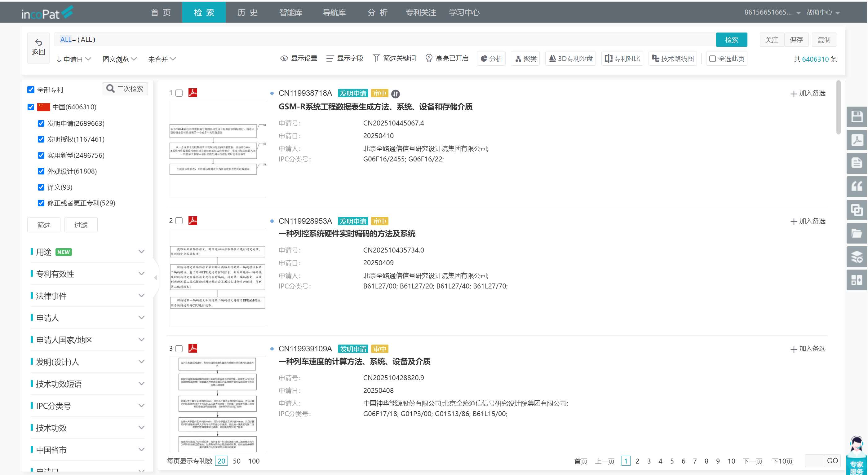Click the folder icon in right sidebar
This screenshot has height=475, width=868.
pyautogui.click(x=857, y=233)
